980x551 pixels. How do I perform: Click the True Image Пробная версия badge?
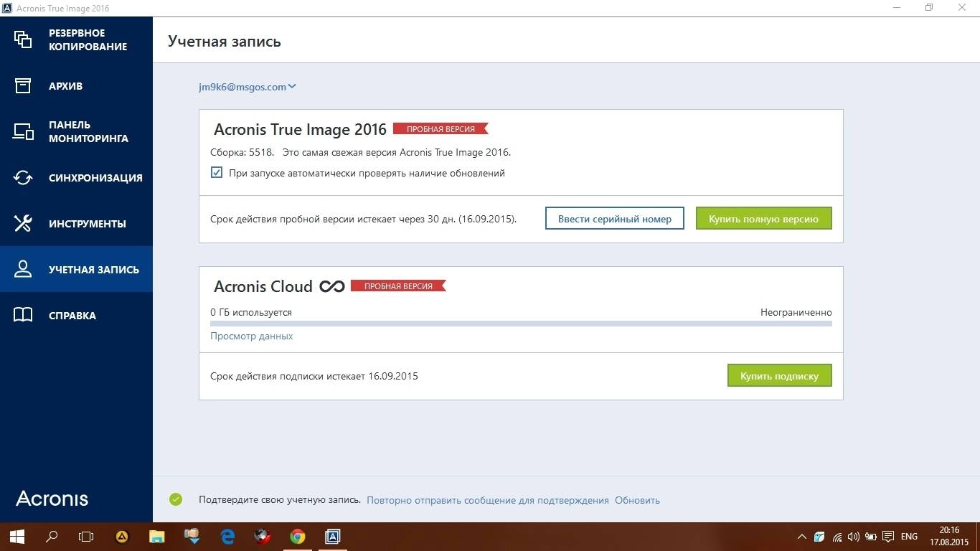pyautogui.click(x=440, y=129)
